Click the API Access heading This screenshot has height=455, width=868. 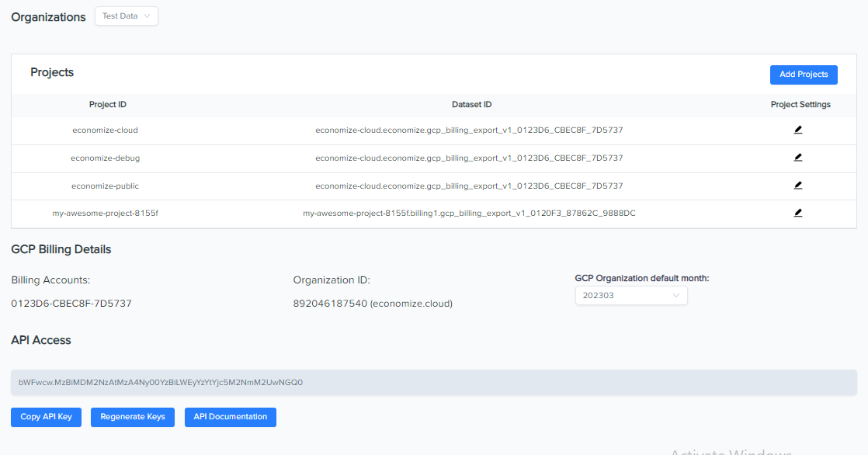(x=41, y=340)
